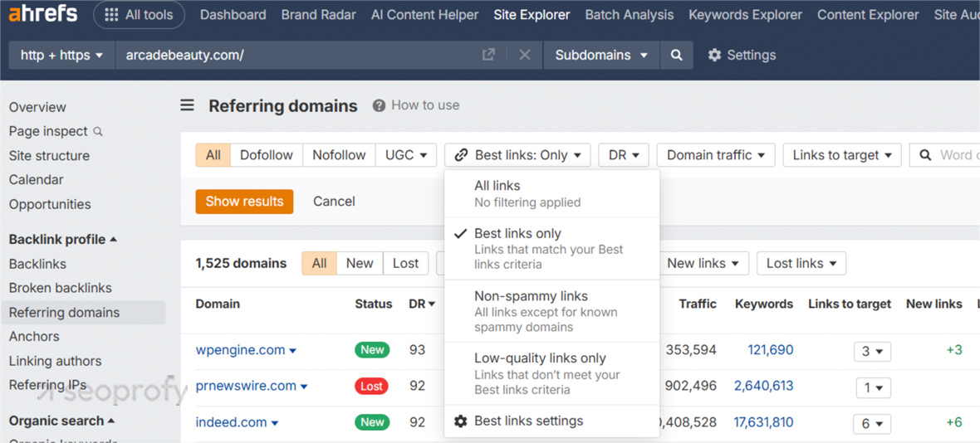The width and height of the screenshot is (980, 443).
Task: Open Keywords Explorer
Action: tap(746, 15)
